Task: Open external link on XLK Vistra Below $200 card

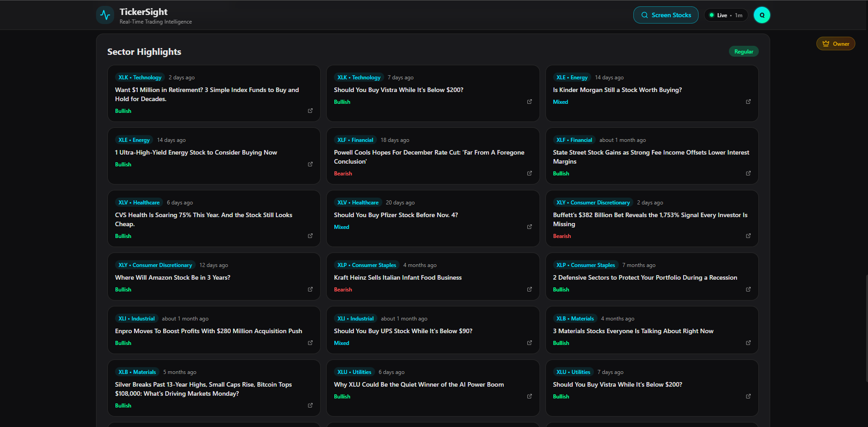Action: click(x=529, y=102)
